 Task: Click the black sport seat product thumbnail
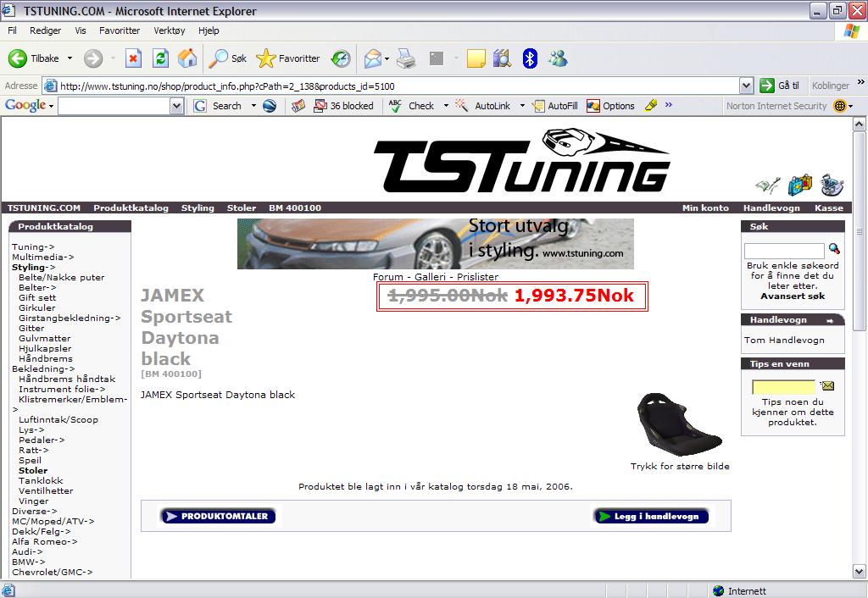[680, 424]
